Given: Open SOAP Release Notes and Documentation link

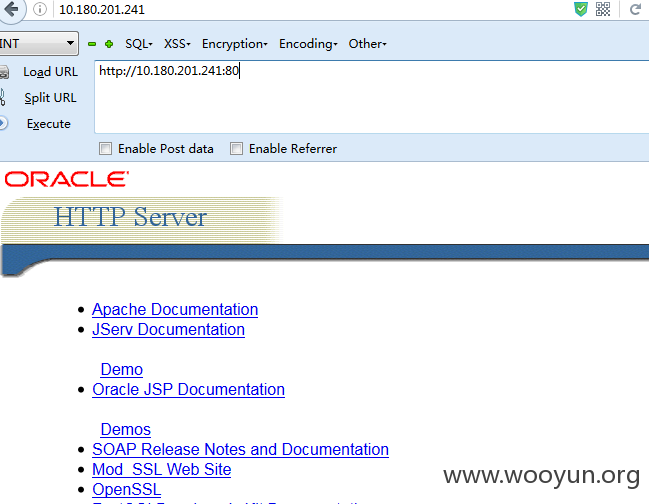Looking at the screenshot, I should 240,449.
